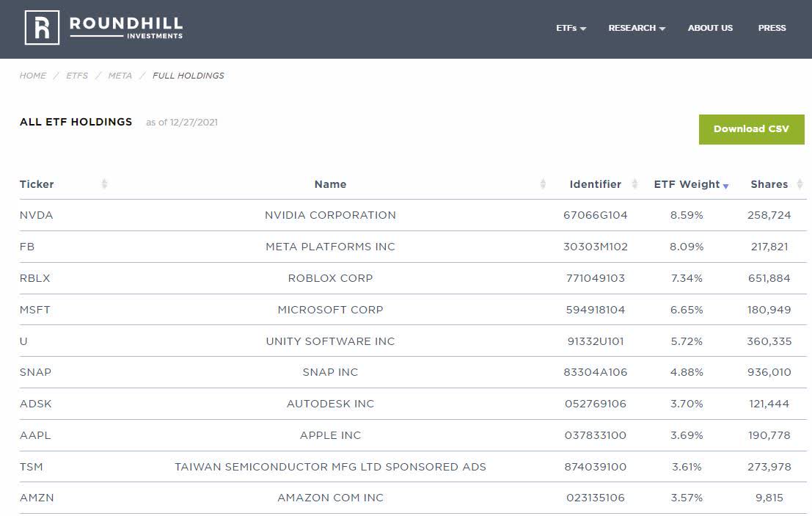Select the MSFT ticker cell

[x=34, y=310]
